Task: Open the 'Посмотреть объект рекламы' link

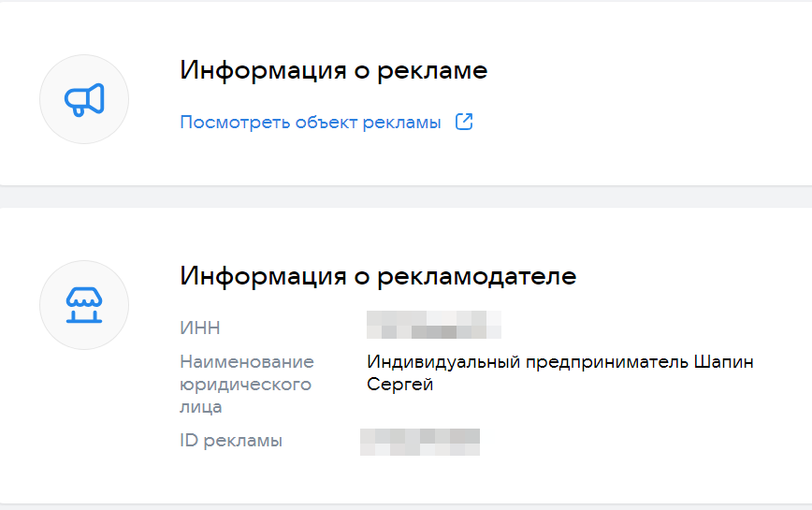Action: coord(310,123)
